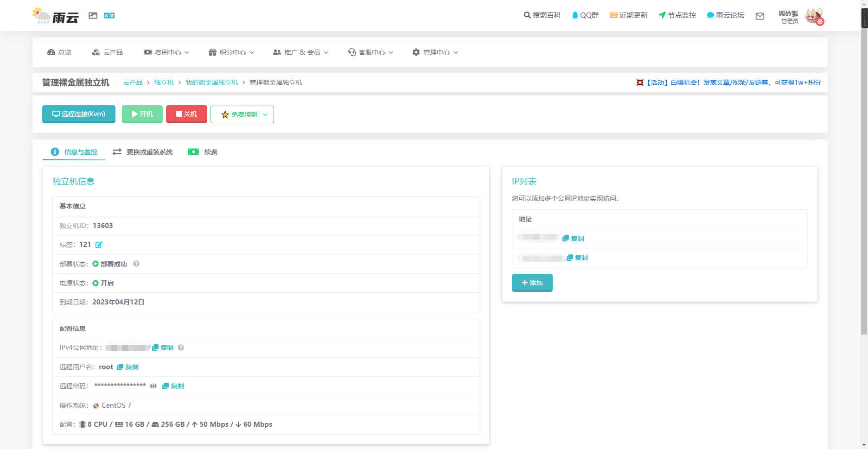
Task: Open the 活动 promotion announcement link
Action: tap(728, 82)
